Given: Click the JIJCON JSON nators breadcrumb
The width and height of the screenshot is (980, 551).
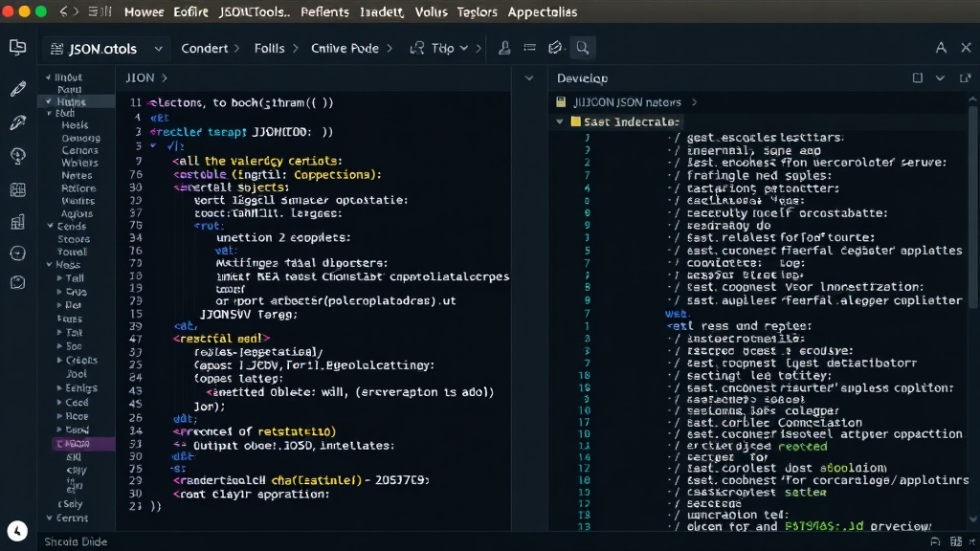Looking at the screenshot, I should pos(627,101).
